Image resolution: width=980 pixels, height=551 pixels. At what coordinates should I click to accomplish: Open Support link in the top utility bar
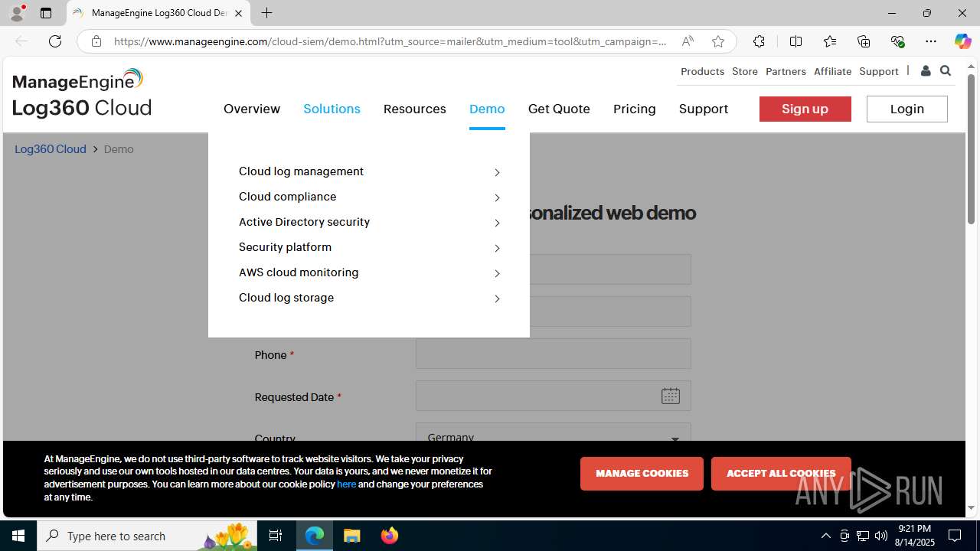pyautogui.click(x=878, y=71)
